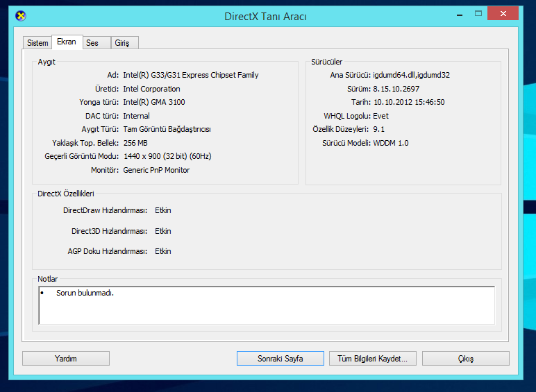The height and width of the screenshot is (392, 536).
Task: Click the 'Geçerli Görüntü Modu:' label
Action: [82, 156]
